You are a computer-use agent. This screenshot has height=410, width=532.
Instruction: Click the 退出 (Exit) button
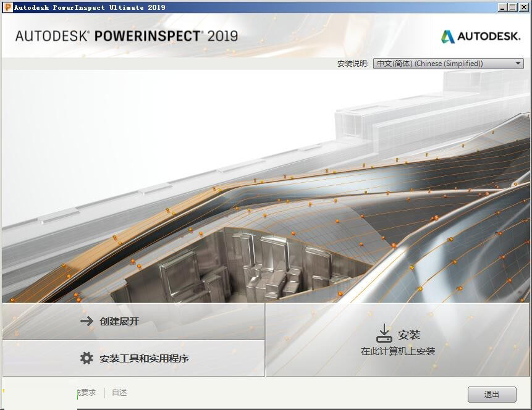point(492,395)
